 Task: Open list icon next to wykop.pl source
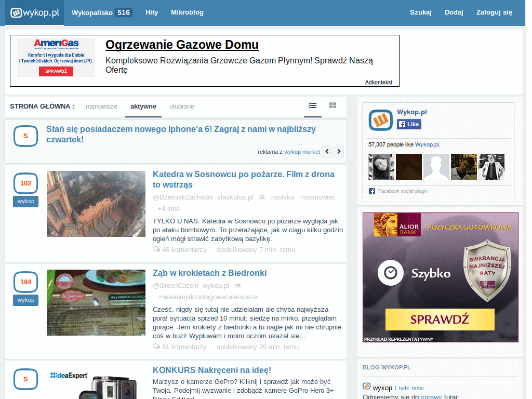coord(238,286)
